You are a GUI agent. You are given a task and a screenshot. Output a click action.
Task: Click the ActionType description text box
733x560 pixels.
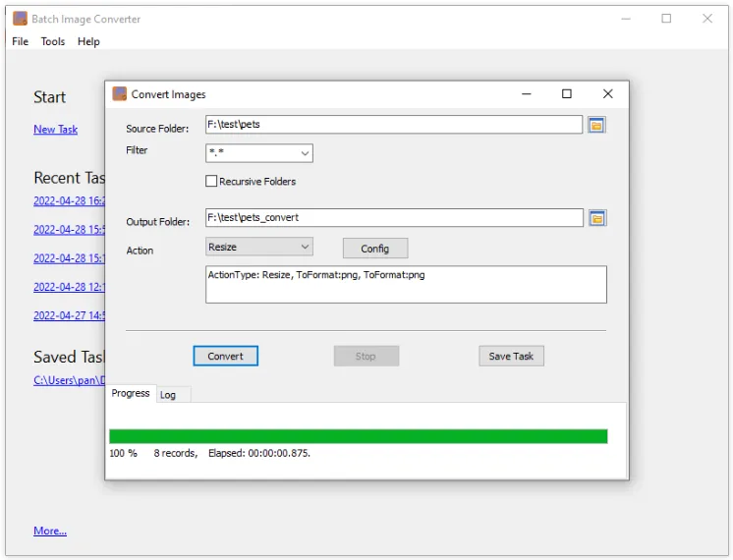[406, 285]
